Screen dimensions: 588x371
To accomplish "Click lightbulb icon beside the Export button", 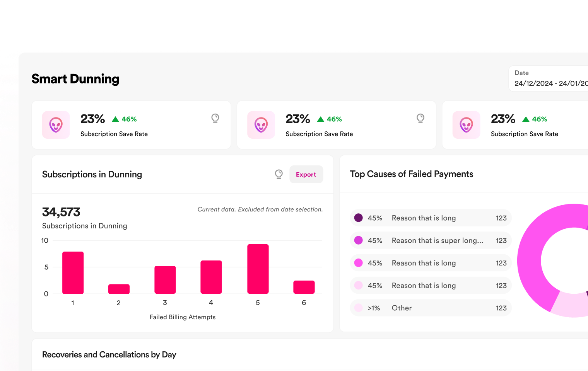I will pyautogui.click(x=279, y=174).
